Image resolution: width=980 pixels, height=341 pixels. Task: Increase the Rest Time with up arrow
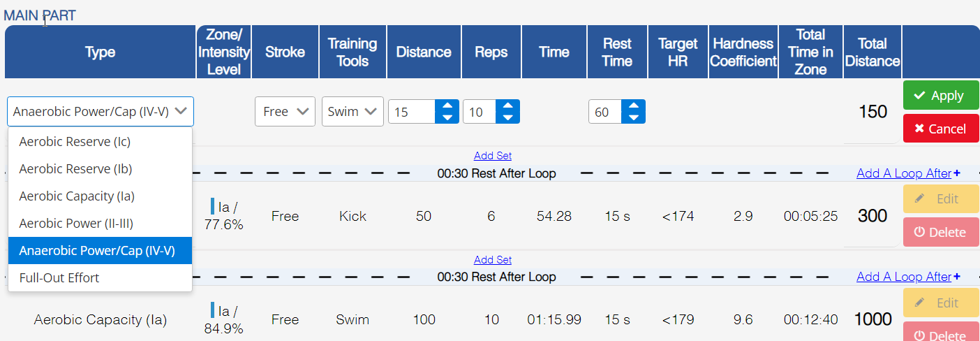pyautogui.click(x=634, y=106)
